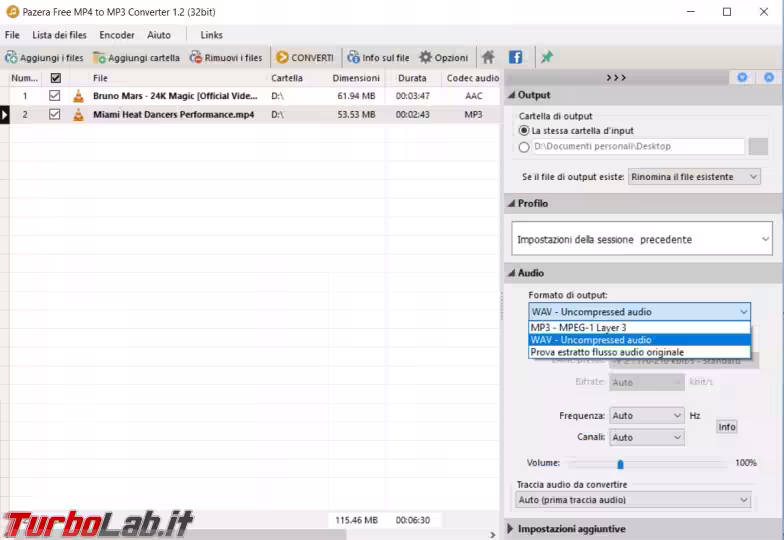Uncheck the Miami Heat Dancers file checkbox

point(54,114)
